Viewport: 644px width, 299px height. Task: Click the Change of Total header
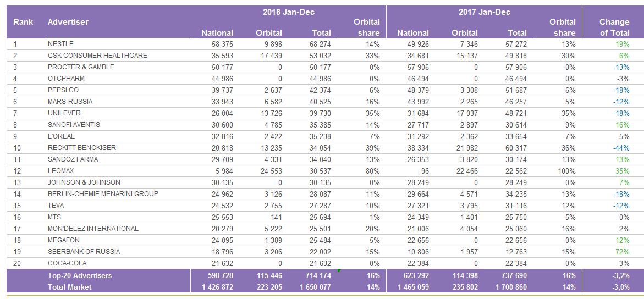pyautogui.click(x=614, y=27)
